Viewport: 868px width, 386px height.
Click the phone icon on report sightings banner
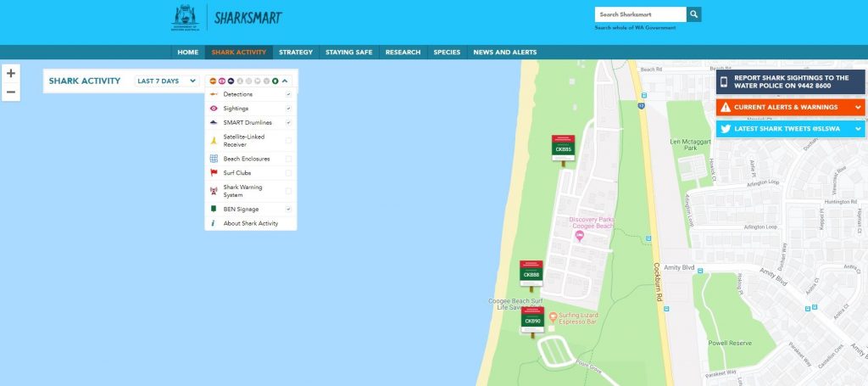click(x=723, y=82)
